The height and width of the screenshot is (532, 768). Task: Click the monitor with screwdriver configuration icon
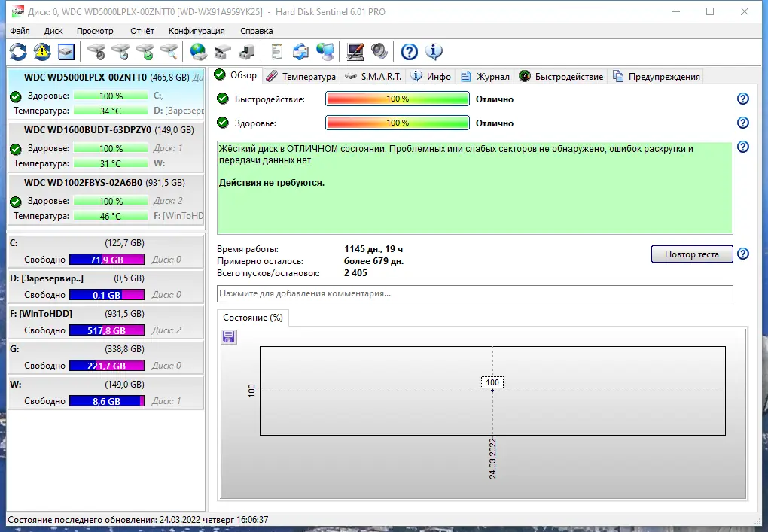coord(355,51)
